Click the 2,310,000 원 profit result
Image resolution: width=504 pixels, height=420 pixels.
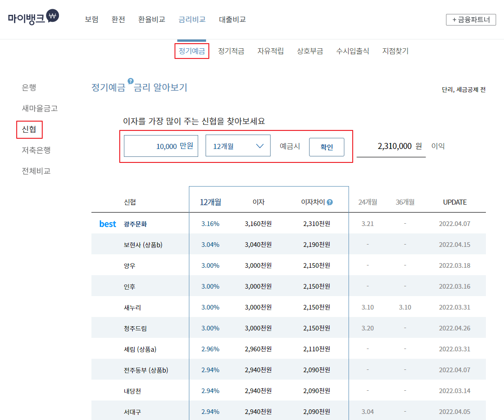400,146
